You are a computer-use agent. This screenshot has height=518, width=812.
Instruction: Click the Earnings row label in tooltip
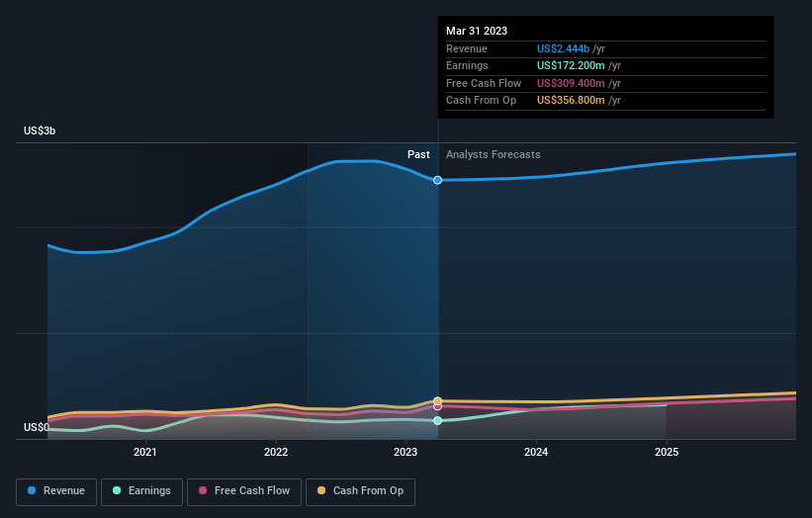(x=467, y=65)
